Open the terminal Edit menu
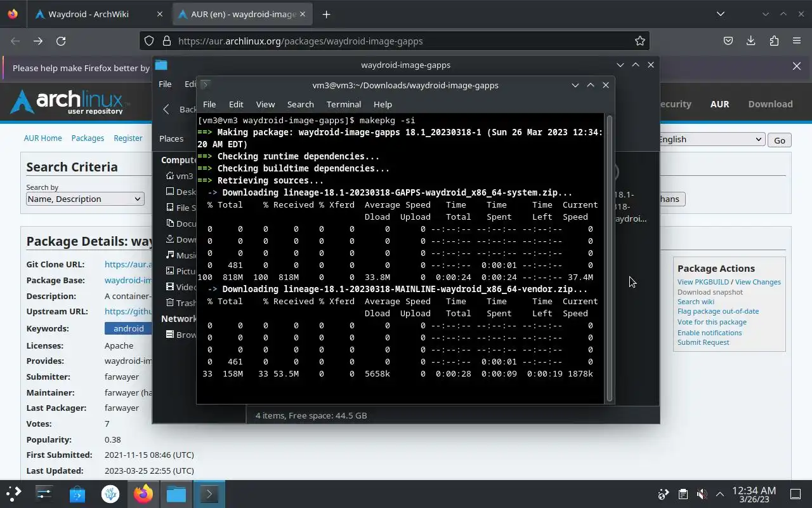 236,104
